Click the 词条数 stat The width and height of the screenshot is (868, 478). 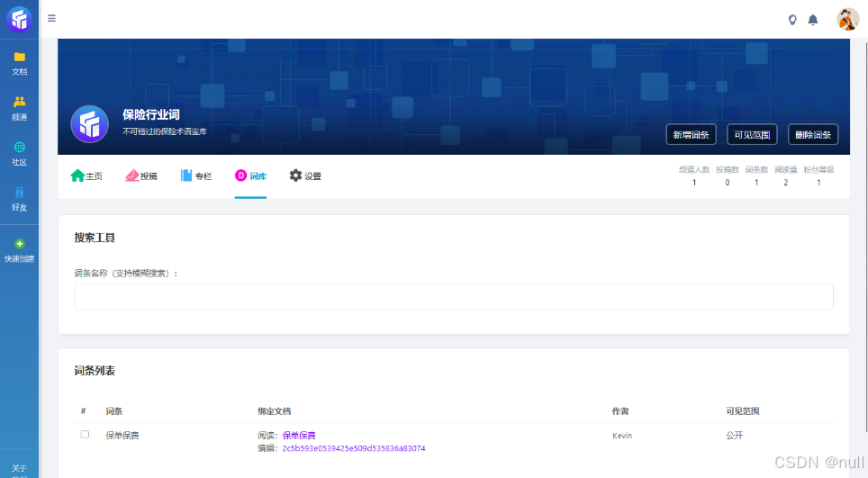point(756,176)
